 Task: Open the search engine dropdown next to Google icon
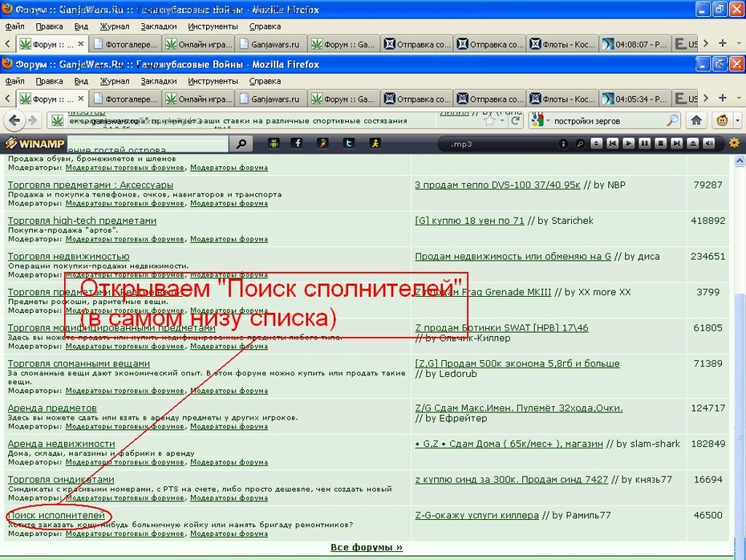[x=548, y=121]
